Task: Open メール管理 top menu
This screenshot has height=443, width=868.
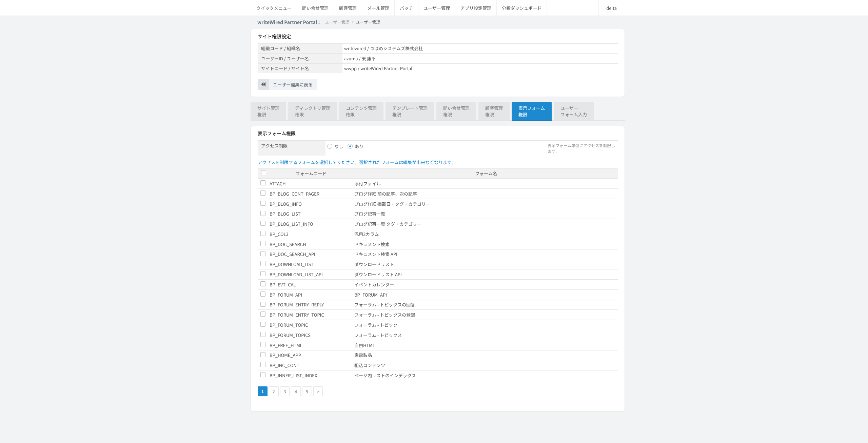Action: click(x=378, y=8)
